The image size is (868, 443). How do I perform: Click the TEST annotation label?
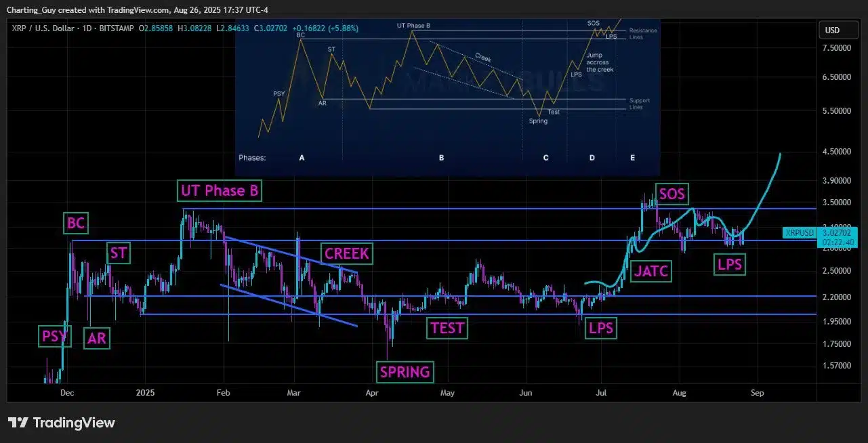point(447,328)
